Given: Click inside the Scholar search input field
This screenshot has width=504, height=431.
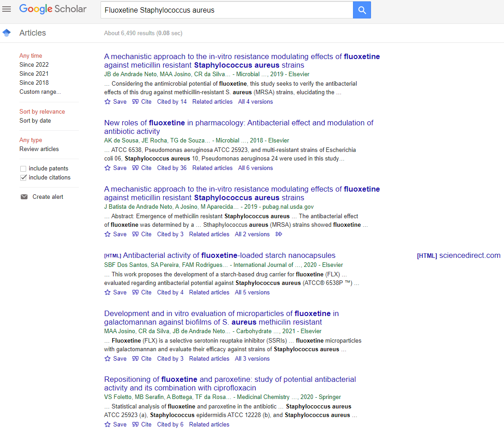Looking at the screenshot, I should (x=225, y=9).
